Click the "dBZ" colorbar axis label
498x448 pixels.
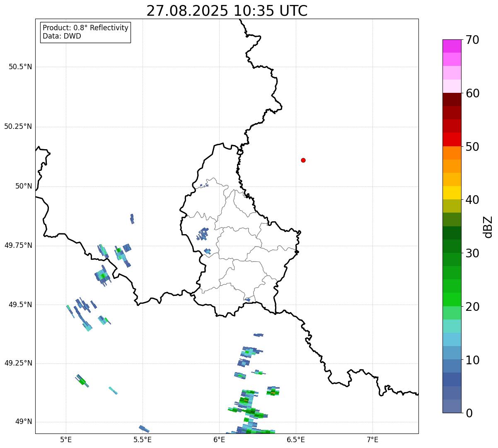pos(488,227)
